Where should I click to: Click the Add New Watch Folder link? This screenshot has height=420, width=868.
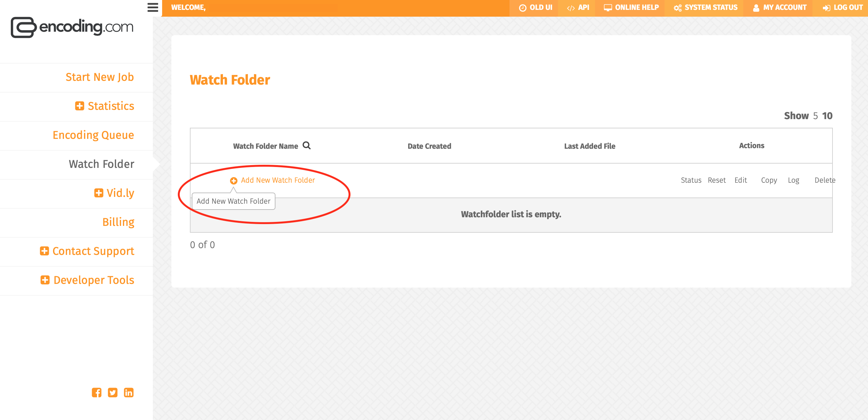[278, 180]
